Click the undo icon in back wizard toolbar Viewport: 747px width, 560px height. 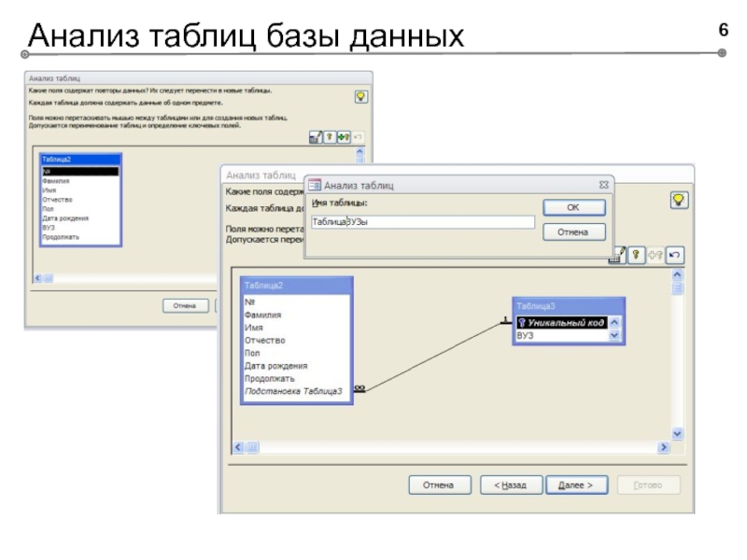(358, 137)
